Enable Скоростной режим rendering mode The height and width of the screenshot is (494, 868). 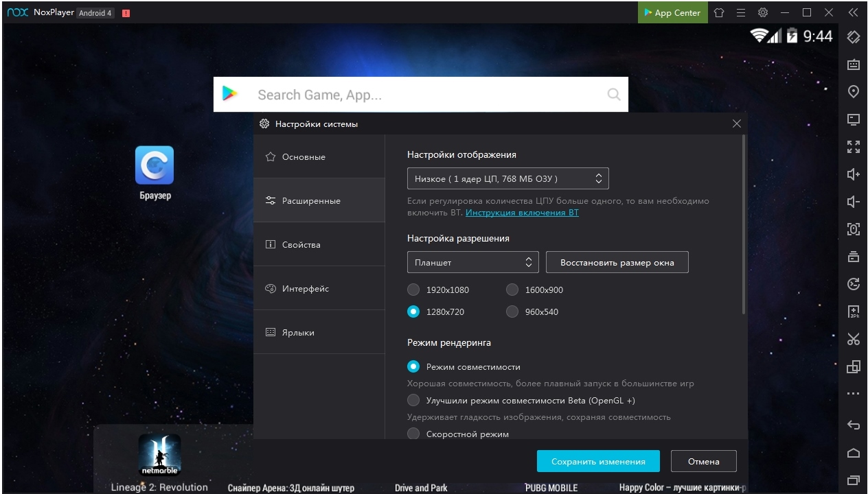tap(413, 434)
